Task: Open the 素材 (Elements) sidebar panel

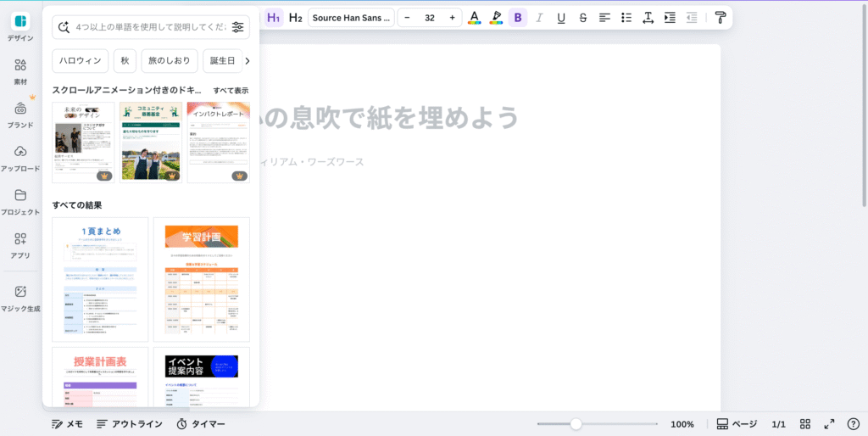Action: pos(20,70)
